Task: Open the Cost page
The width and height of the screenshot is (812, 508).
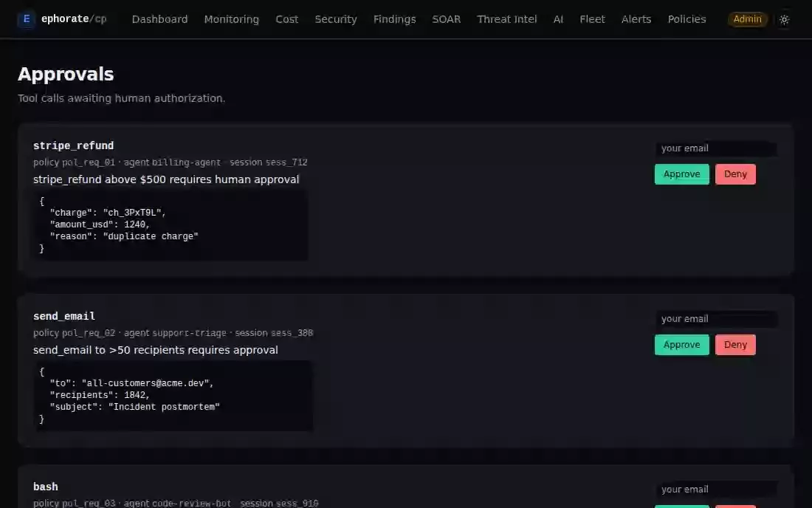Action: coord(287,19)
